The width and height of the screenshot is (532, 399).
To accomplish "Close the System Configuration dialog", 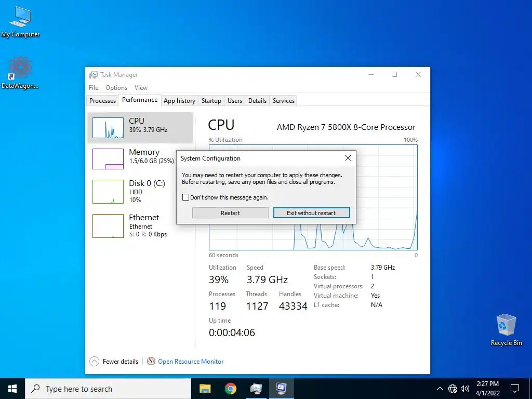I will pos(348,158).
